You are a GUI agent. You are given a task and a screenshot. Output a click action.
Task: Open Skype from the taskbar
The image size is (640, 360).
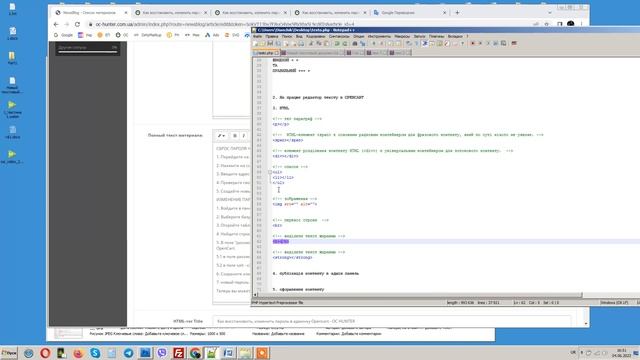[95, 353]
